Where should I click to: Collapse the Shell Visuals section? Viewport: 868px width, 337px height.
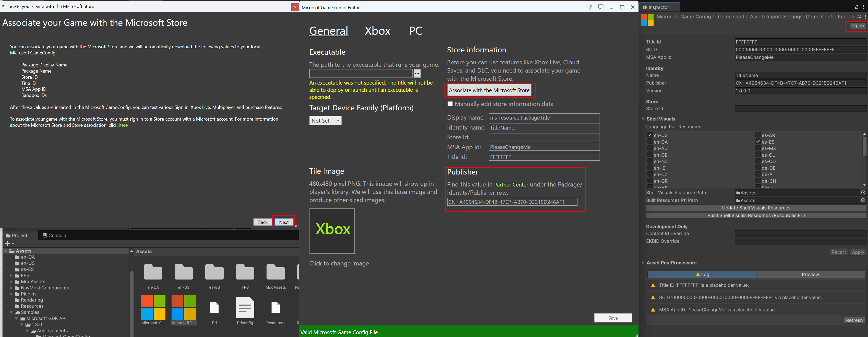[x=643, y=119]
